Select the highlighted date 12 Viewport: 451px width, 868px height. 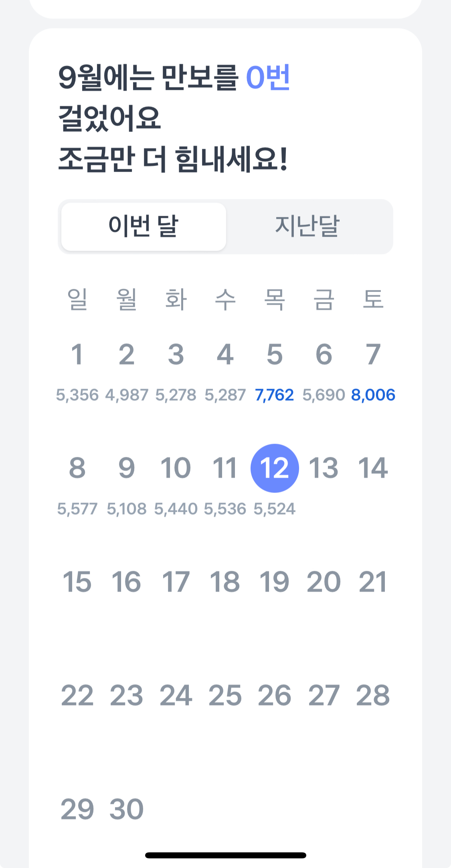[x=275, y=468]
